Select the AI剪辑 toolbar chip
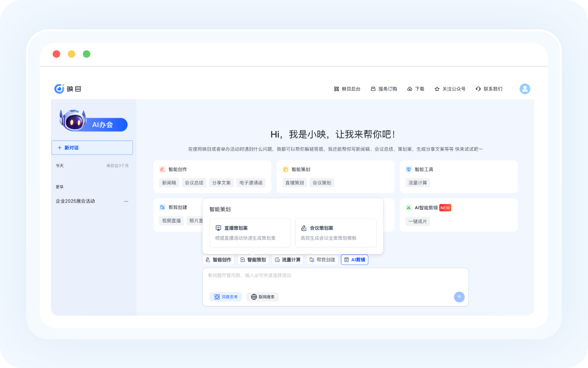 pyautogui.click(x=355, y=260)
